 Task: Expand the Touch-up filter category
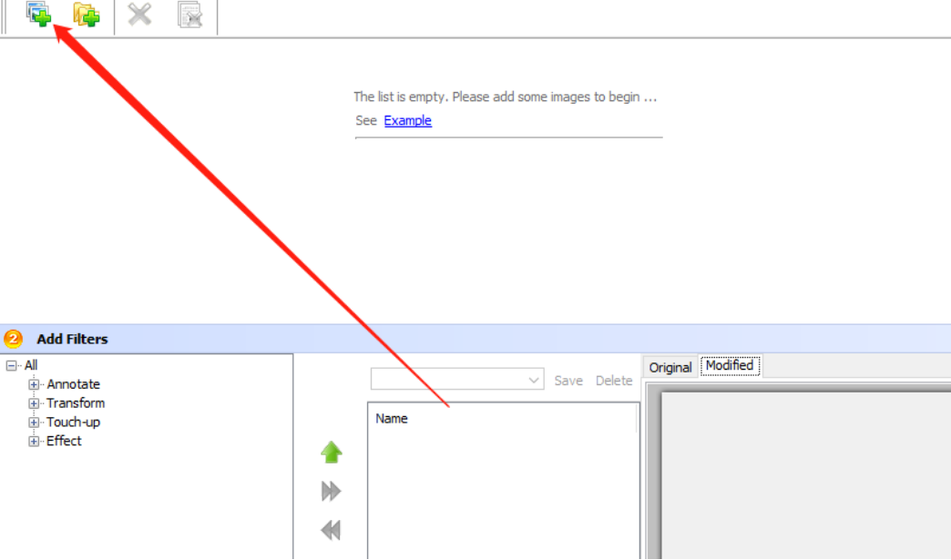coord(34,423)
